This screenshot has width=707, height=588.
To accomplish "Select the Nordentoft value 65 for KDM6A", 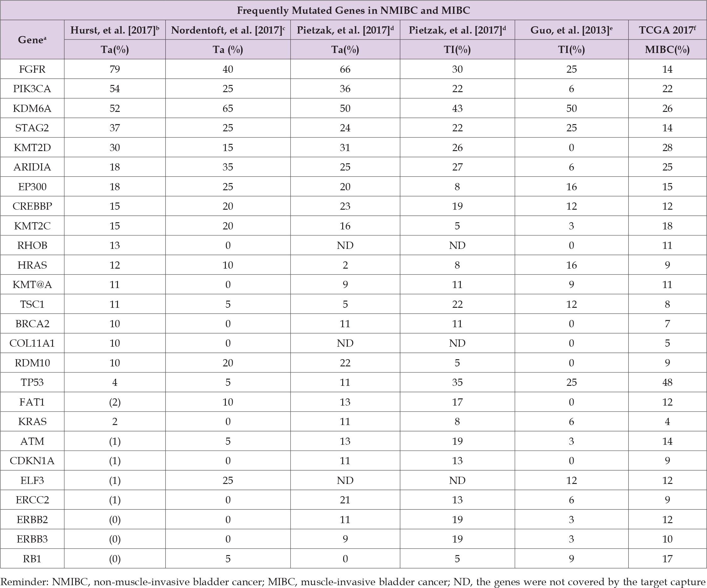I will tap(228, 108).
